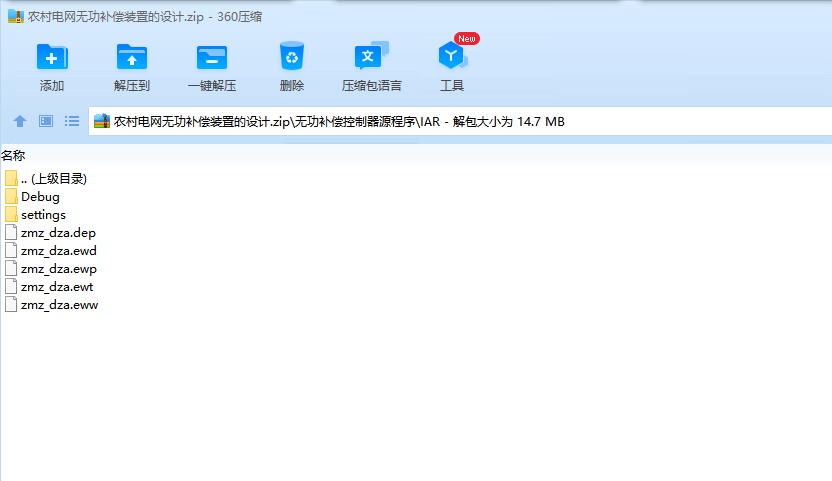Click file icon of zmz_dza.ewt
The height and width of the screenshot is (481, 832).
coord(11,287)
